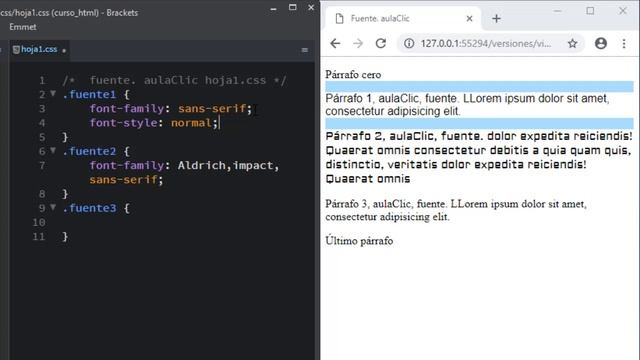Screen dimensions: 640x360
Task: Click the CSS comment on line 1
Action: (x=175, y=80)
